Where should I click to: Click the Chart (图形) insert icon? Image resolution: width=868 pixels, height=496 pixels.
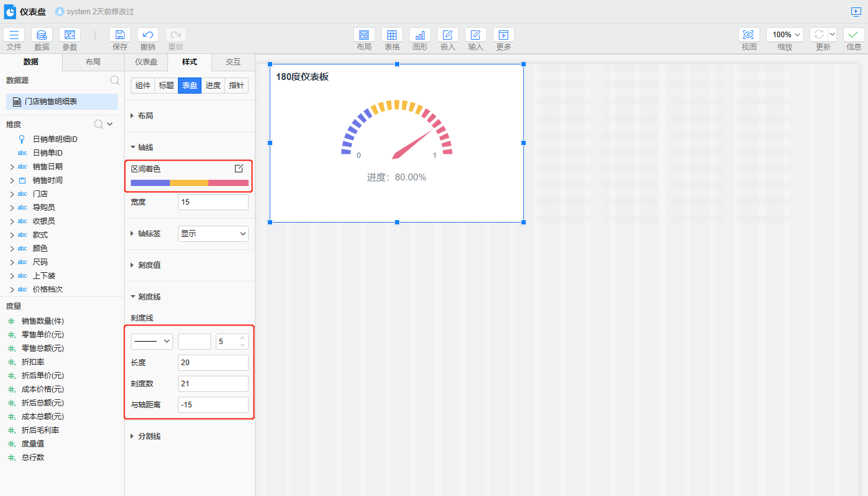click(x=420, y=35)
